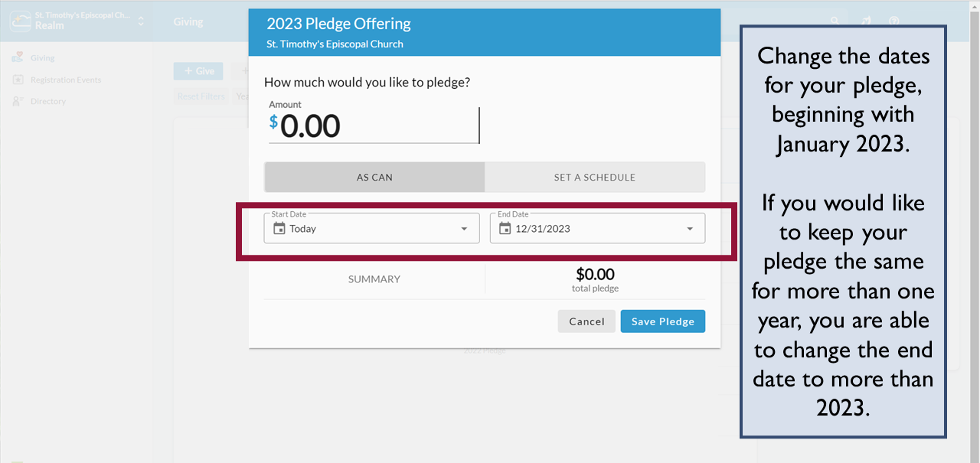Click the search magnifier icon in header
980x463 pixels.
tap(835, 21)
